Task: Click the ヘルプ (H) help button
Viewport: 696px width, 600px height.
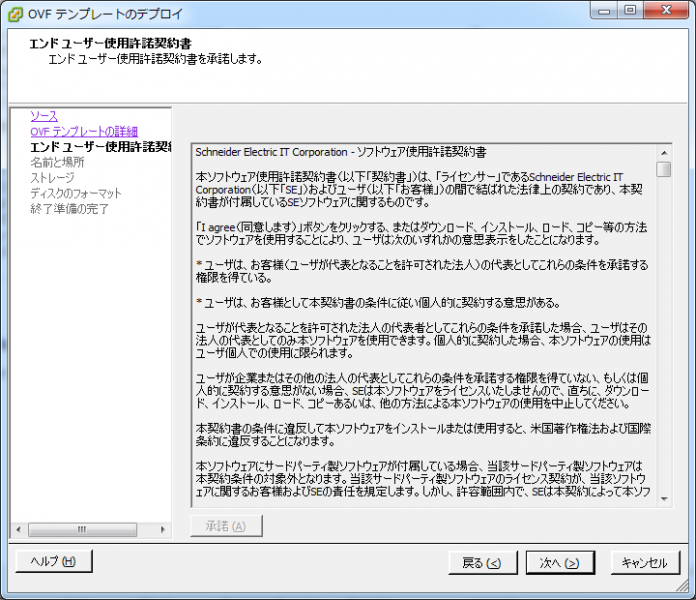Action: [x=54, y=561]
